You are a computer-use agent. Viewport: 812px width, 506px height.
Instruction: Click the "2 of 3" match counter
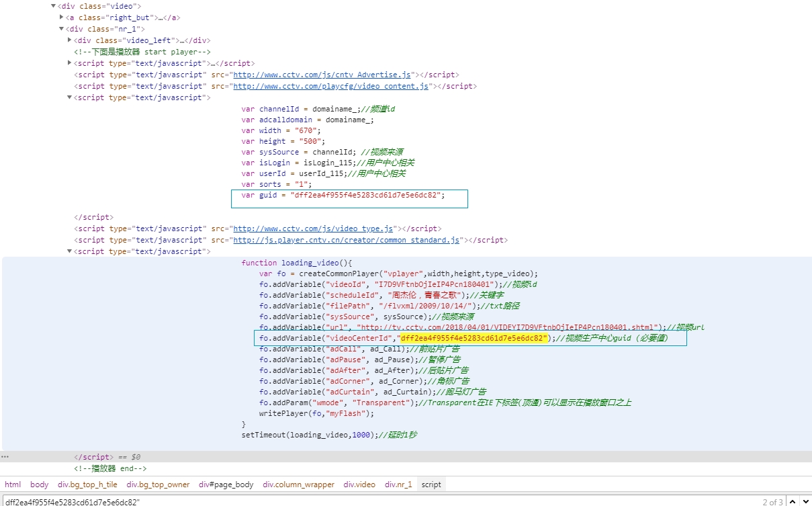coord(772,502)
